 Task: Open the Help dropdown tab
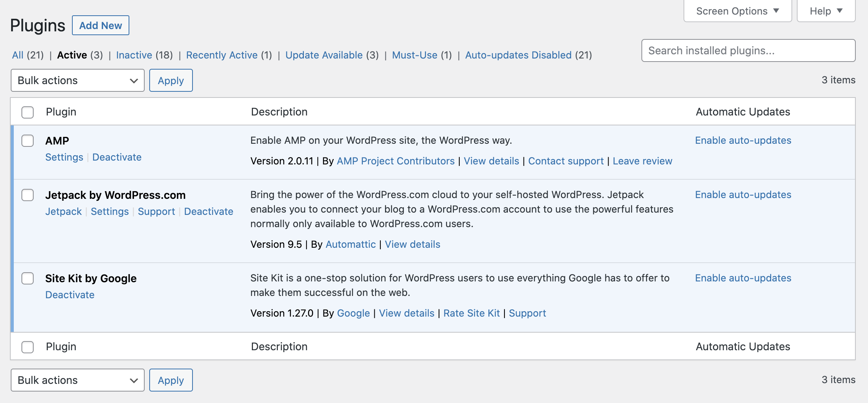coord(826,11)
